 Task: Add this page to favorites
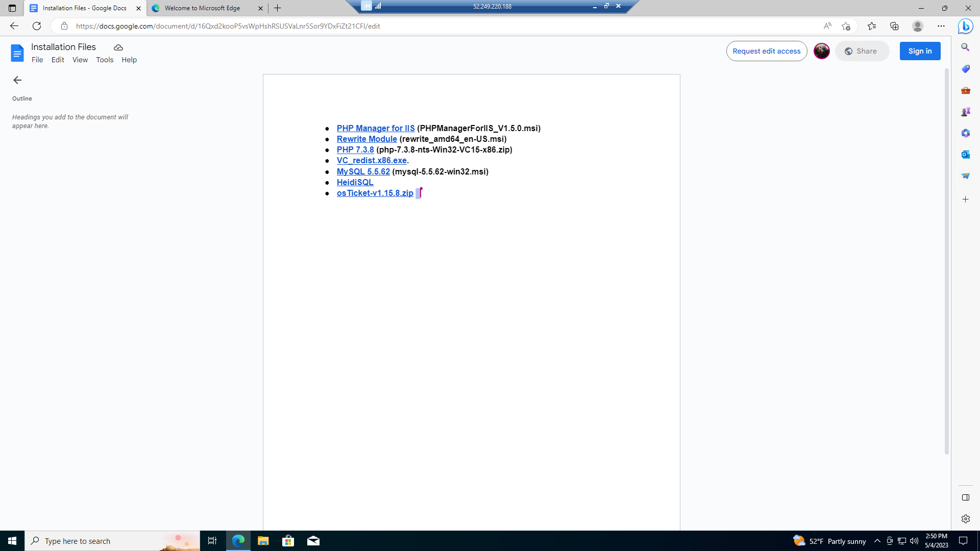(847, 26)
